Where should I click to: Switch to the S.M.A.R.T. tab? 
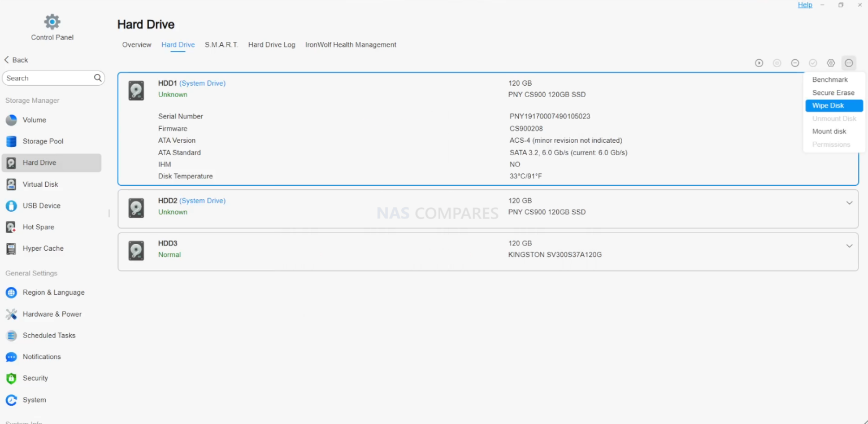pos(221,45)
